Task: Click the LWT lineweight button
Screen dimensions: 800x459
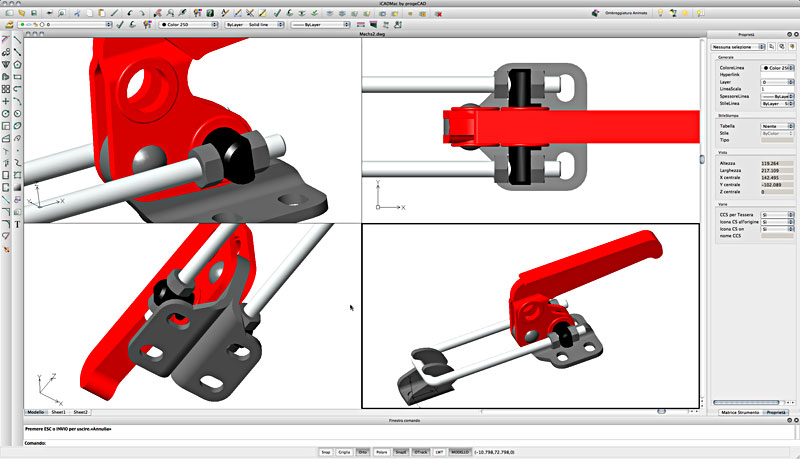Action: coord(439,452)
